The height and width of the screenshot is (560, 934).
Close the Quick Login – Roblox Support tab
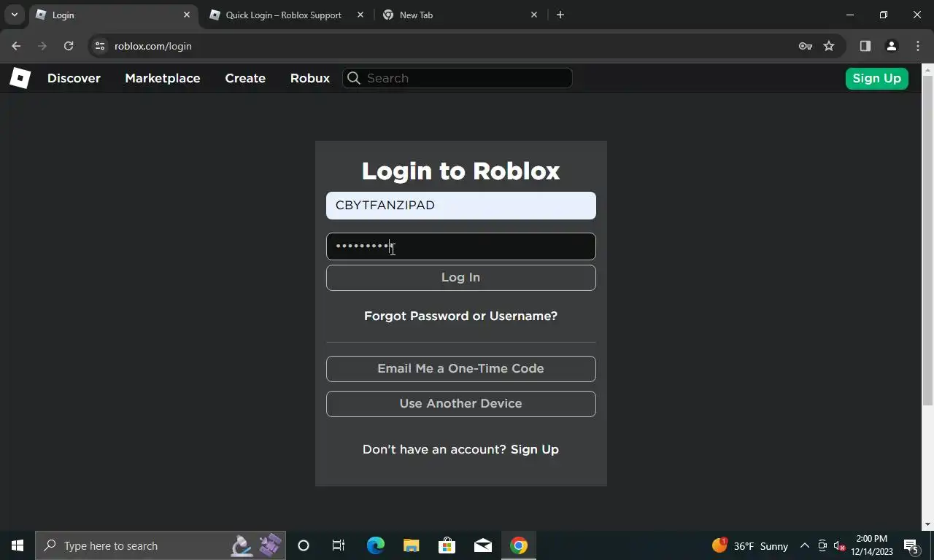(360, 15)
